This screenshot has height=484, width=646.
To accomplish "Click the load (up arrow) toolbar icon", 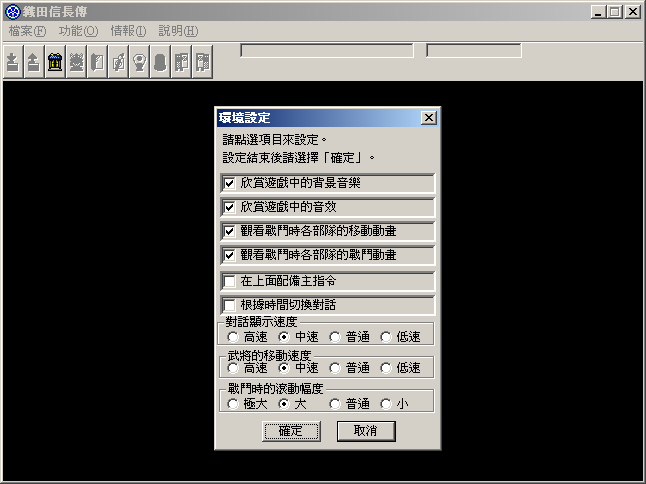I will [x=34, y=62].
